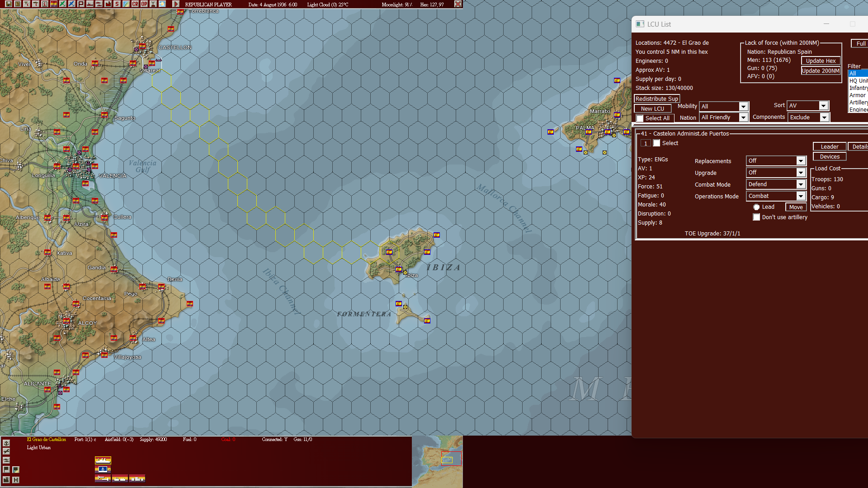
Task: Click the factory industry toolbar icon
Action: tap(108, 4)
